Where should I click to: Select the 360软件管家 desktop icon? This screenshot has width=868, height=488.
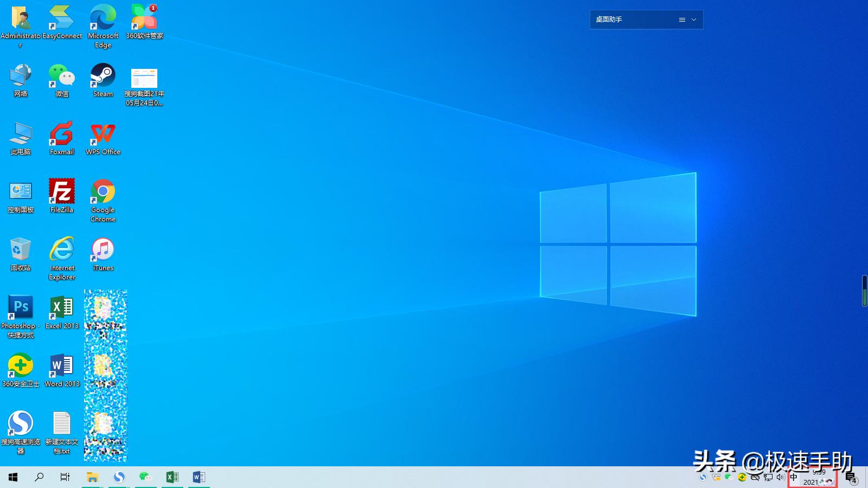coord(144,18)
